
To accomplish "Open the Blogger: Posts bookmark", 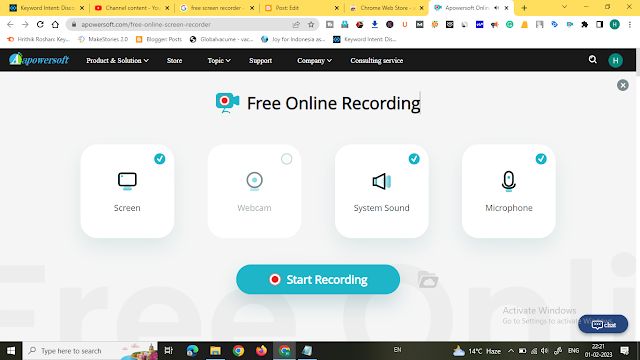I will pyautogui.click(x=159, y=39).
